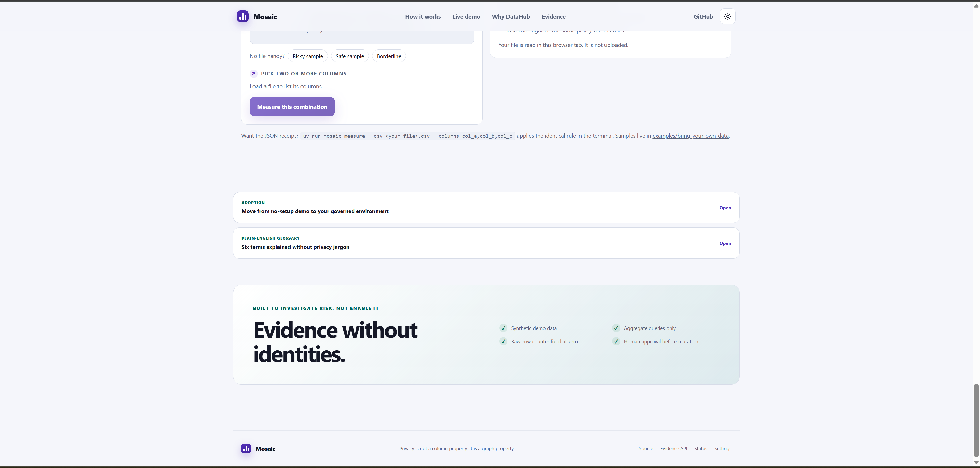The image size is (980, 468).
Task: Click the Mosaic logo icon in the footer
Action: click(x=246, y=449)
